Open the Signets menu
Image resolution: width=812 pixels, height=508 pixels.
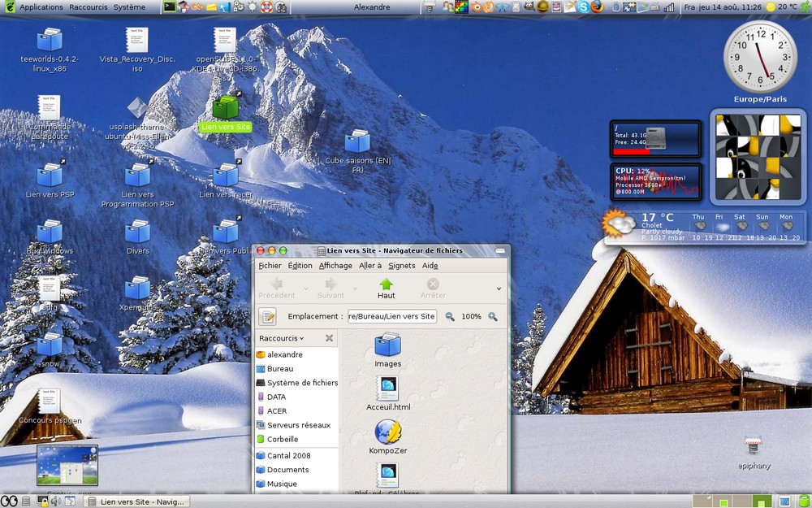(402, 266)
